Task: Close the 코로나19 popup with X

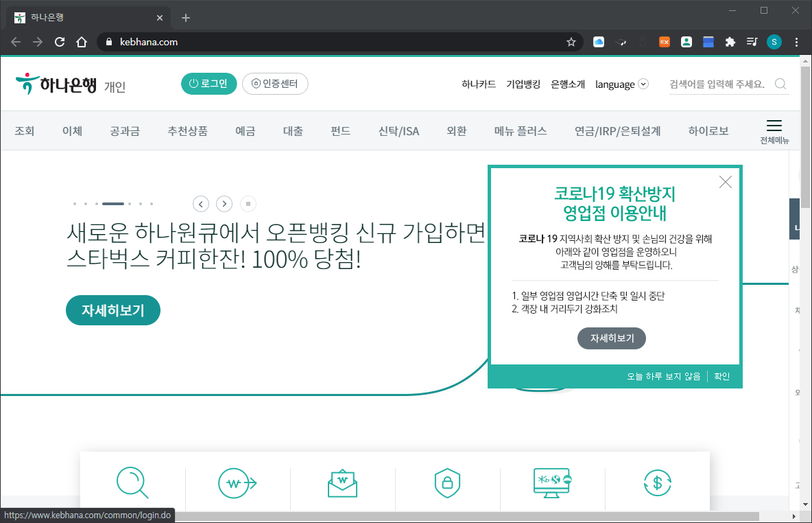Action: pyautogui.click(x=726, y=181)
